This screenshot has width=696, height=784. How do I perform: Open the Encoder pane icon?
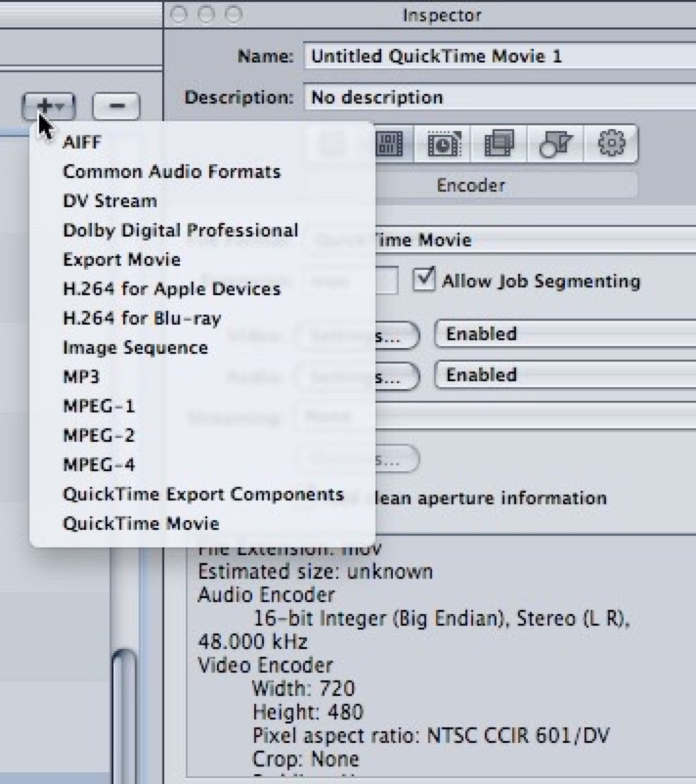[x=389, y=144]
